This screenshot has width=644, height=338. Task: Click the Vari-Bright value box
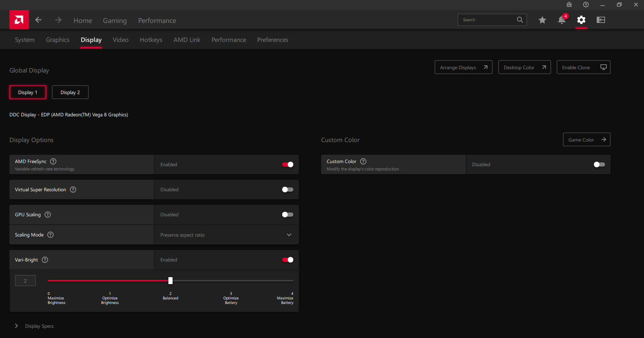(x=25, y=281)
